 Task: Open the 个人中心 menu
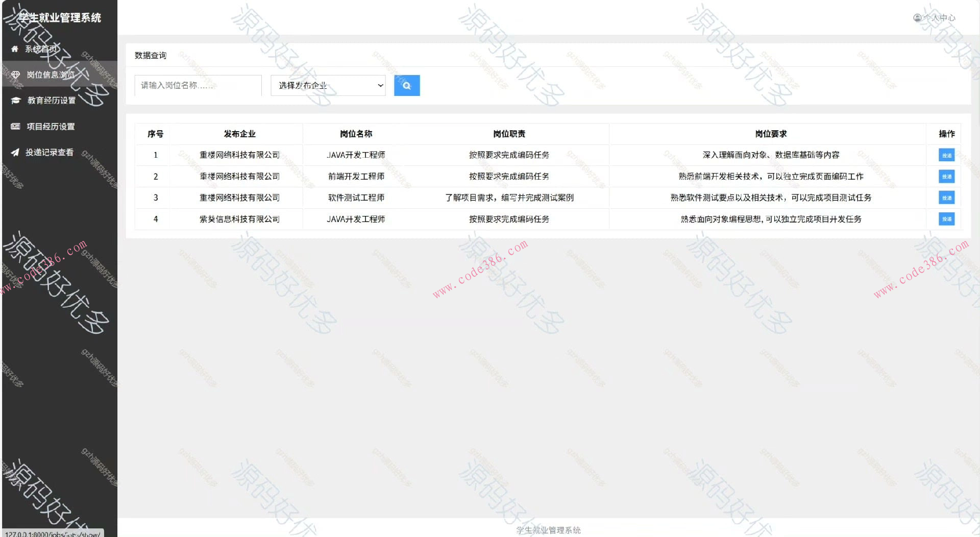point(934,18)
